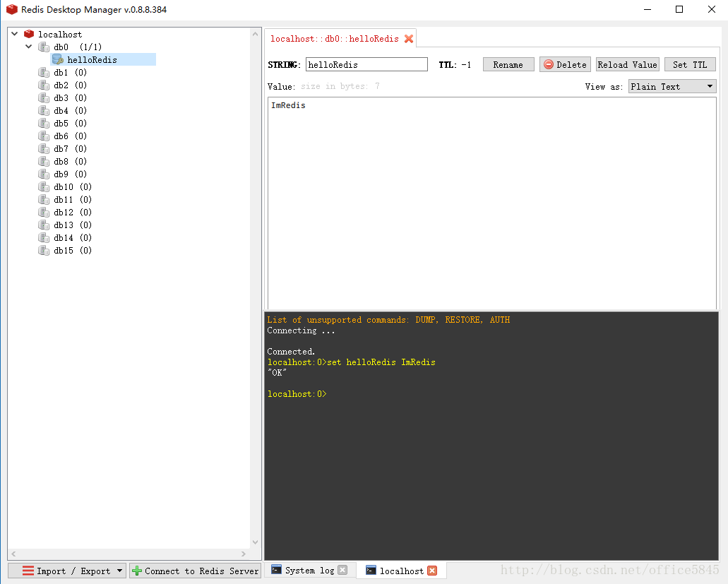Click the db4 database icon
This screenshot has height=584, width=728.
point(44,110)
